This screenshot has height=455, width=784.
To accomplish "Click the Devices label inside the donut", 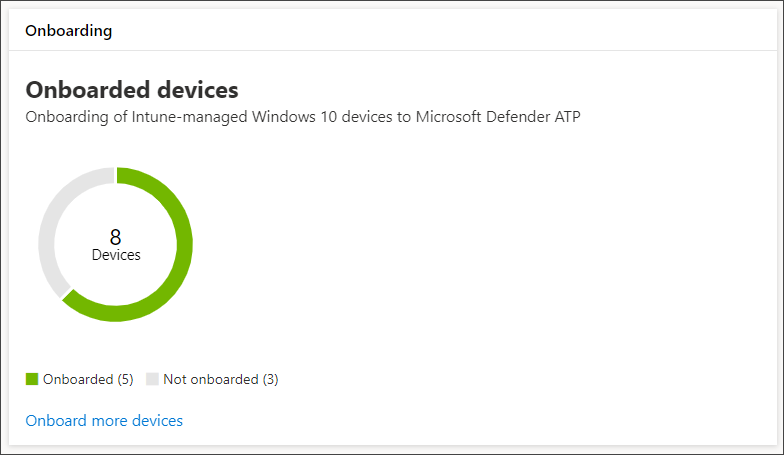I will pos(116,255).
